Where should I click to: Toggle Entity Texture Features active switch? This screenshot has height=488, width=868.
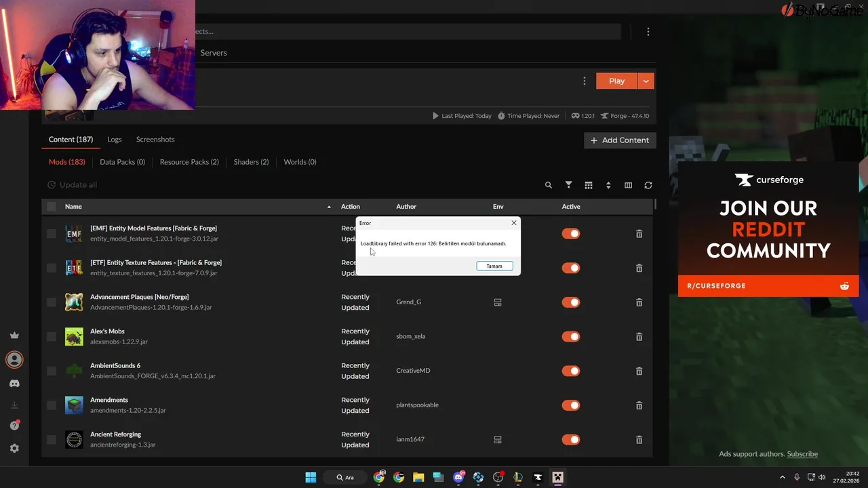(x=571, y=268)
